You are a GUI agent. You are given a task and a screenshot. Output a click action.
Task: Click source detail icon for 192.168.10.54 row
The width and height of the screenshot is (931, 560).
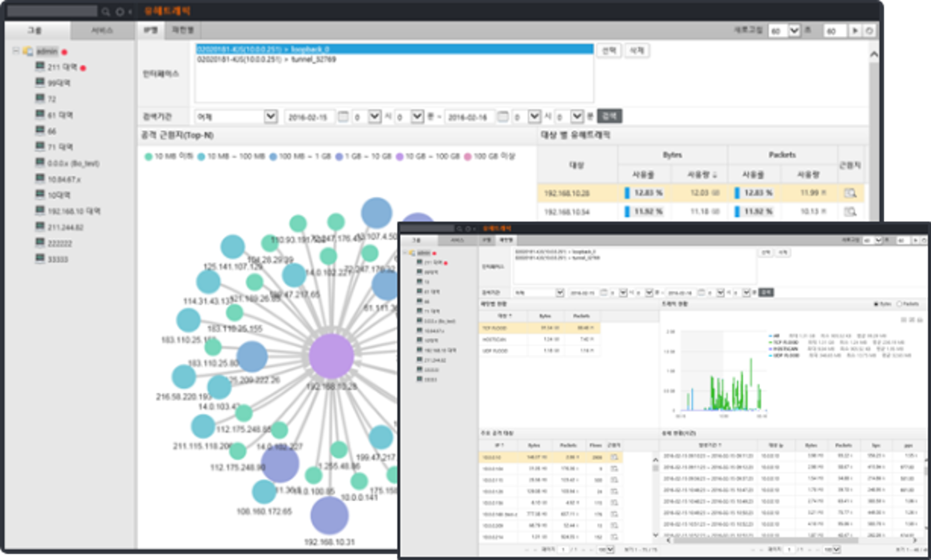[850, 212]
